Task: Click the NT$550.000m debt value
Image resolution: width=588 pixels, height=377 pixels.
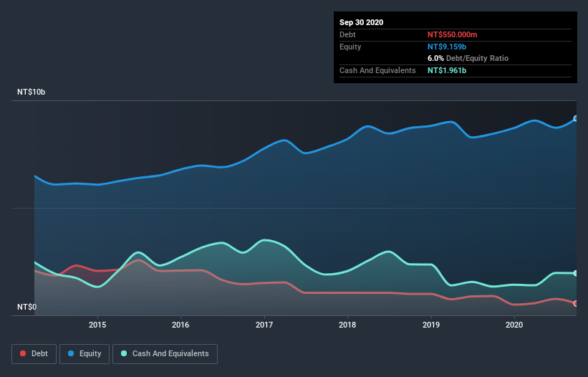Action: 452,34
